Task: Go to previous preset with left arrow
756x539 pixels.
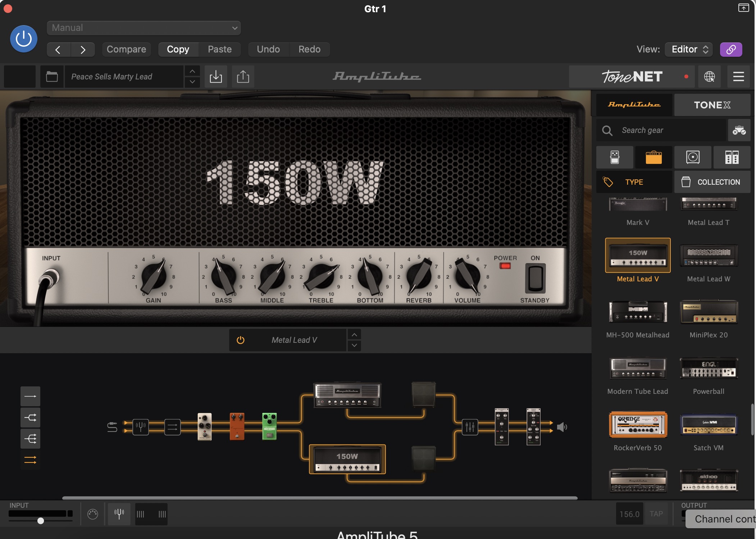Action: tap(58, 50)
